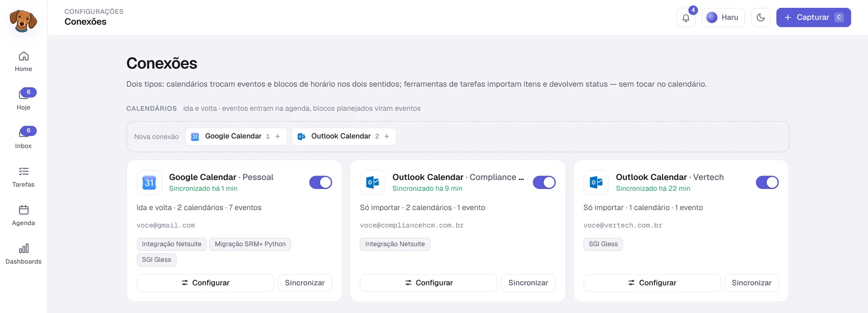
Task: Click the Migração SRM+ Python tag
Action: point(250,244)
